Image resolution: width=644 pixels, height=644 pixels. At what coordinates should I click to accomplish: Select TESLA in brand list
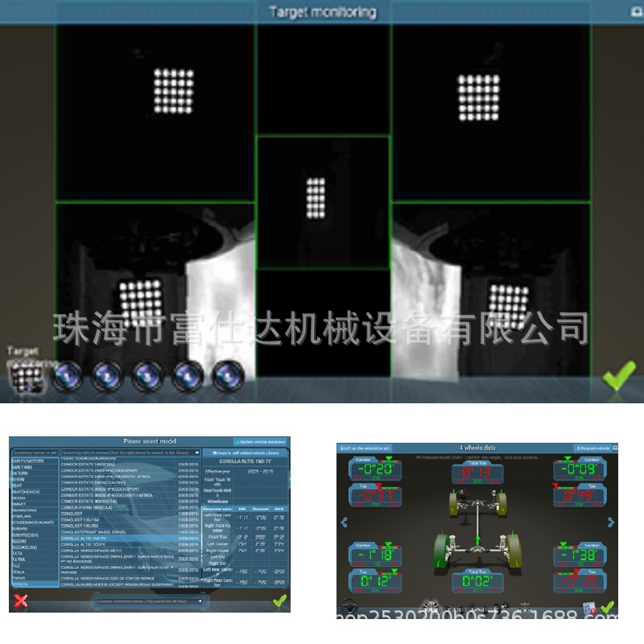point(35,572)
